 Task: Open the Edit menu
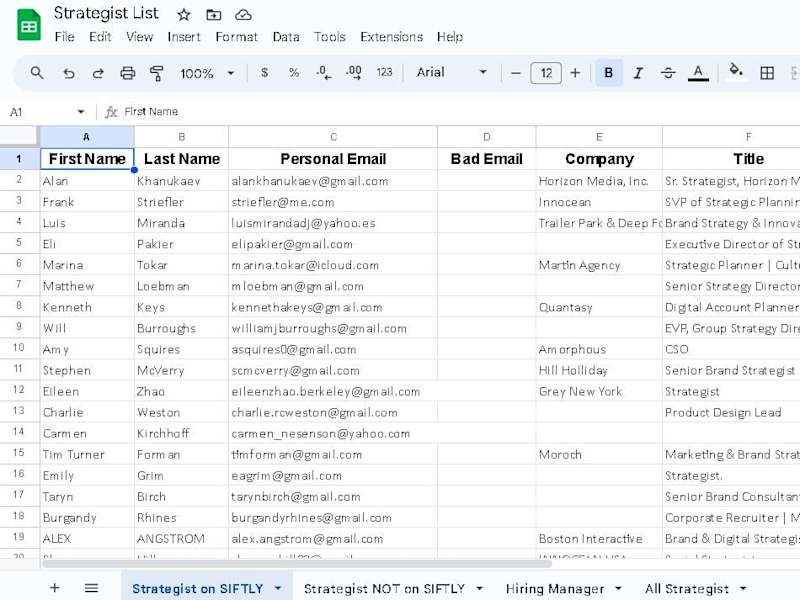[100, 37]
